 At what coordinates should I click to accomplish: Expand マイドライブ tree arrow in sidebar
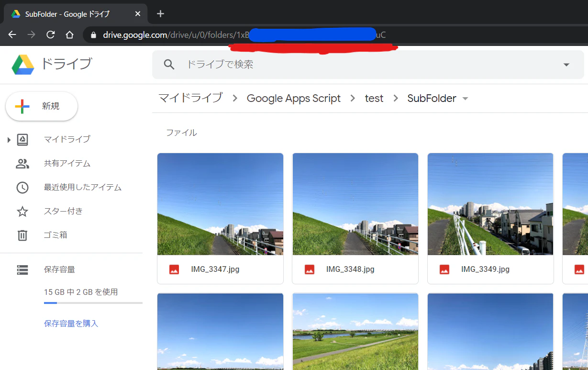[9, 140]
